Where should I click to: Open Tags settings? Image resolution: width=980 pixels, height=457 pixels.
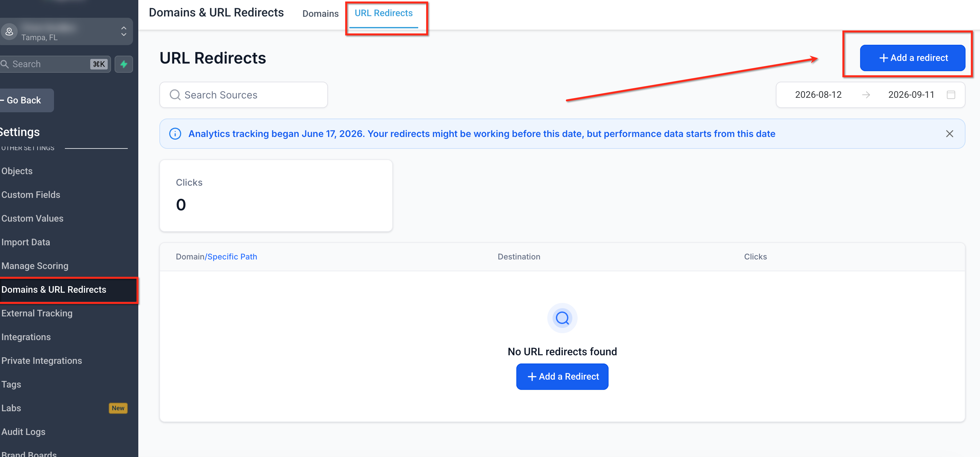coord(12,384)
